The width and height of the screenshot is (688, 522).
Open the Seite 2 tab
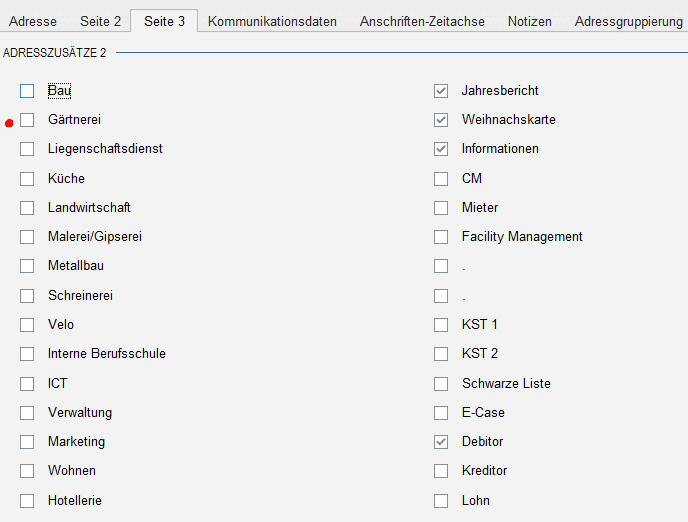pyautogui.click(x=101, y=21)
